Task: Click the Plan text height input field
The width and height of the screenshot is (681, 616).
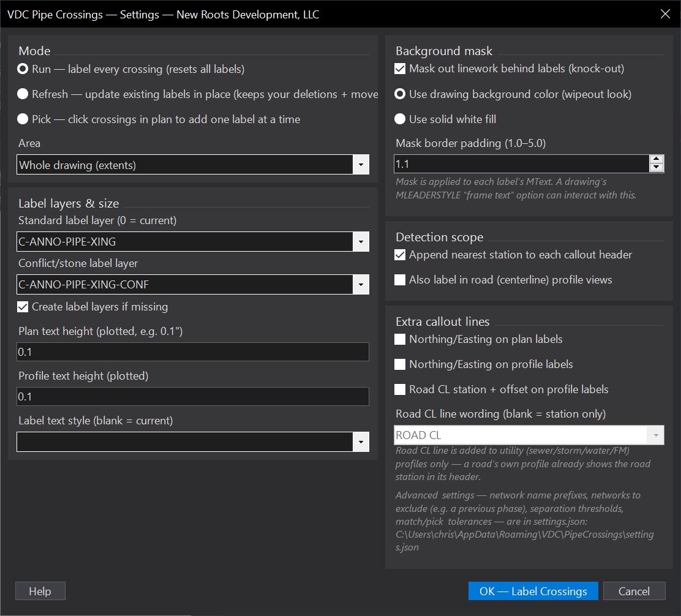Action: coord(193,351)
